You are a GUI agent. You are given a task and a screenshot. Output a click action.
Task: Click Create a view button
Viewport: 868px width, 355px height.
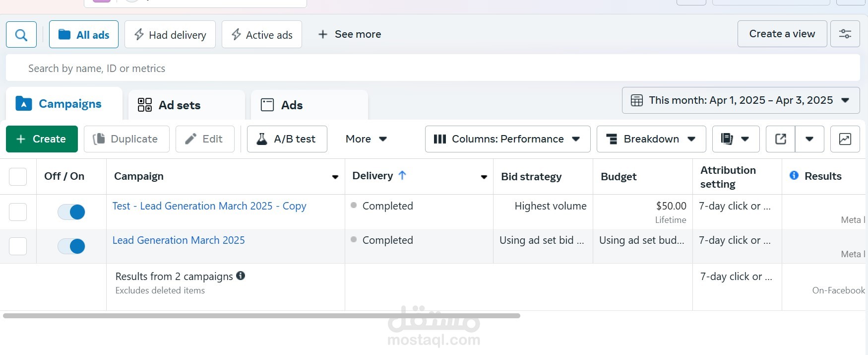coord(782,34)
